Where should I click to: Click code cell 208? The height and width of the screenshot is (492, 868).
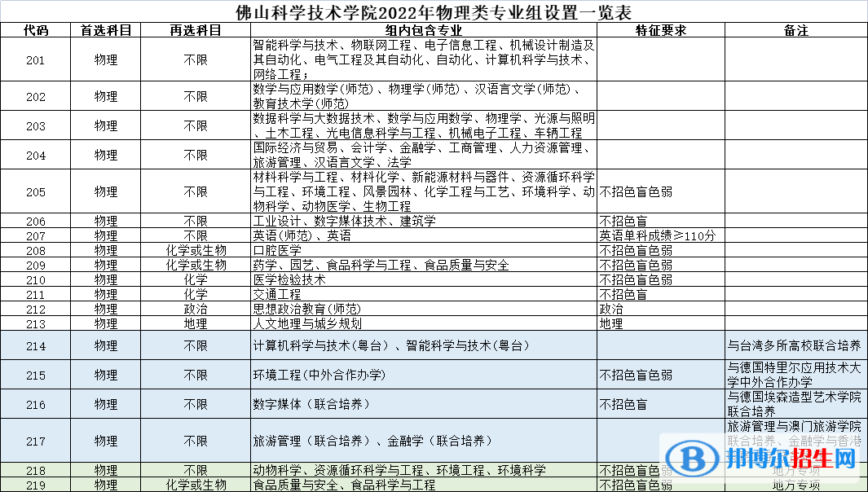[x=35, y=251]
